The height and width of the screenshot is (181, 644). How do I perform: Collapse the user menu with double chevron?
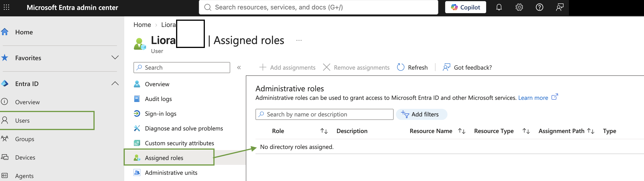tap(239, 68)
